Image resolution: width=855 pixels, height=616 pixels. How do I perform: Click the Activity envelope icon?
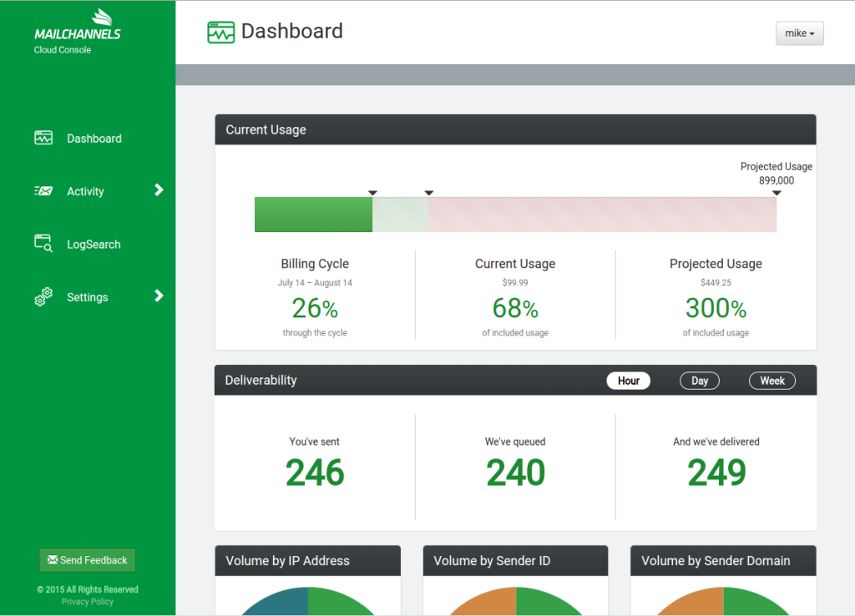(43, 191)
